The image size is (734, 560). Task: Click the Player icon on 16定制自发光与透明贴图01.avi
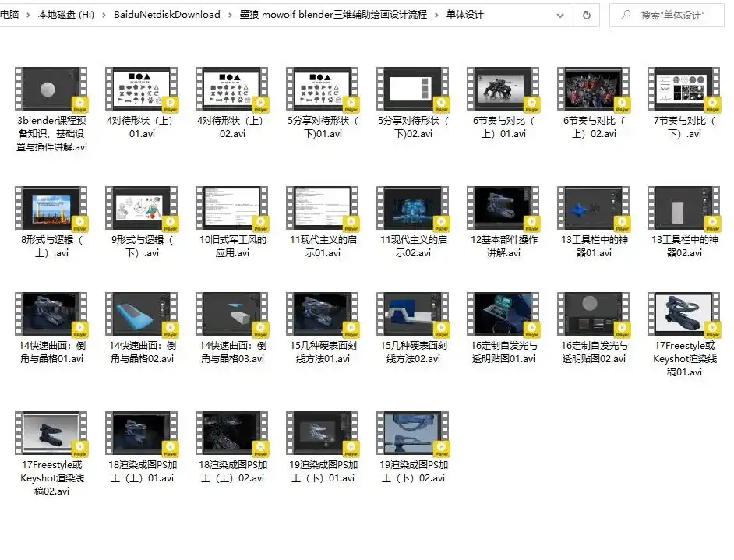coord(531,329)
